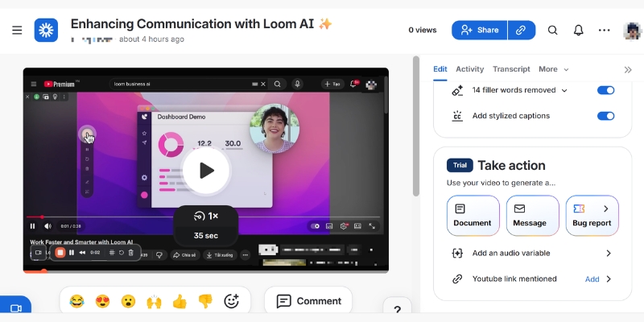Open the add custom emoji reaction picker
Screen dimensions: 644x322
pyautogui.click(x=232, y=301)
